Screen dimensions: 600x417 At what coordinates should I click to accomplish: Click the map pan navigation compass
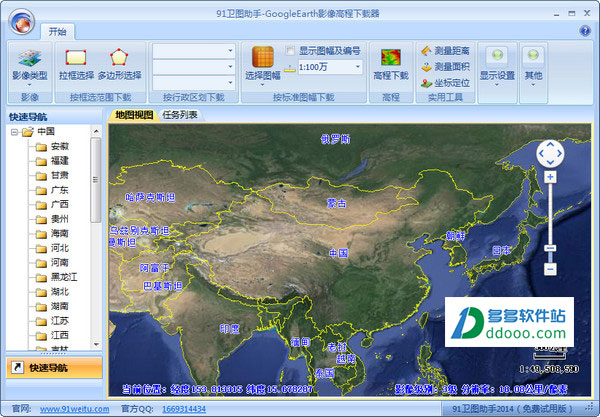550,153
